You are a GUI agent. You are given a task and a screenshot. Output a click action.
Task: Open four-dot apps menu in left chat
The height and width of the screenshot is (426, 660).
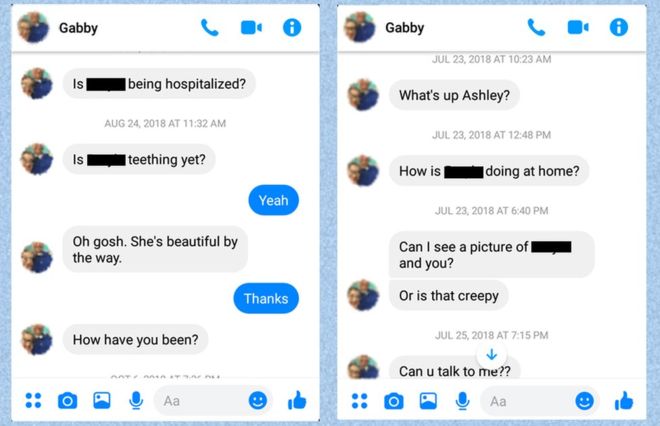coord(33,401)
